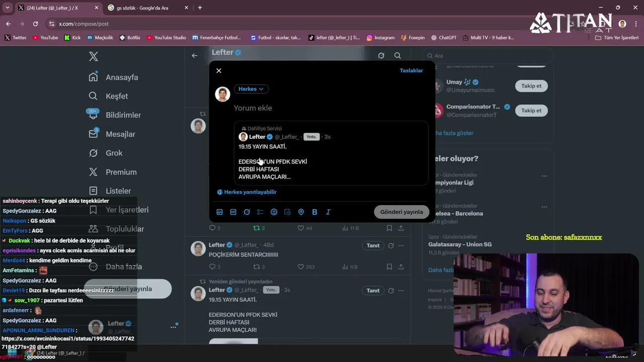644x362 pixels.
Task: Open quoted post by Lefter in composer
Action: [x=331, y=153]
